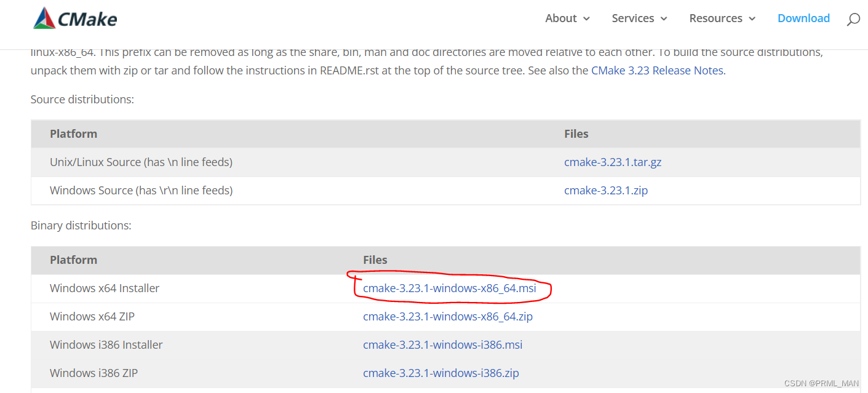Download cmake-3.23.1-windows-x86_64.msi installer
This screenshot has height=393, width=868.
450,288
